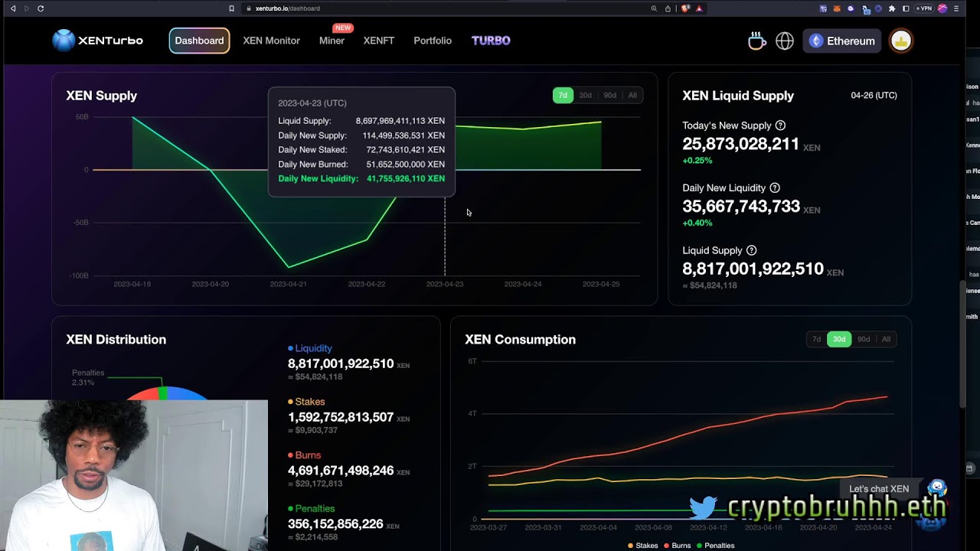This screenshot has width=980, height=551.
Task: Go to the Miner page
Action: tap(332, 41)
